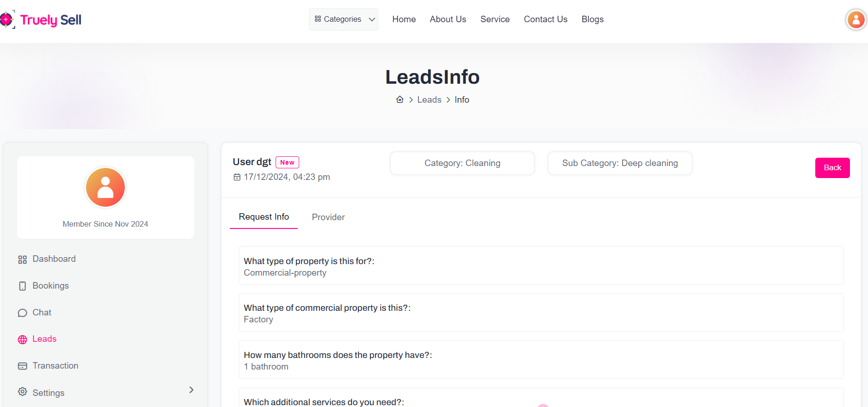Image resolution: width=868 pixels, height=407 pixels.
Task: Click the Service navigation link
Action: (x=495, y=19)
